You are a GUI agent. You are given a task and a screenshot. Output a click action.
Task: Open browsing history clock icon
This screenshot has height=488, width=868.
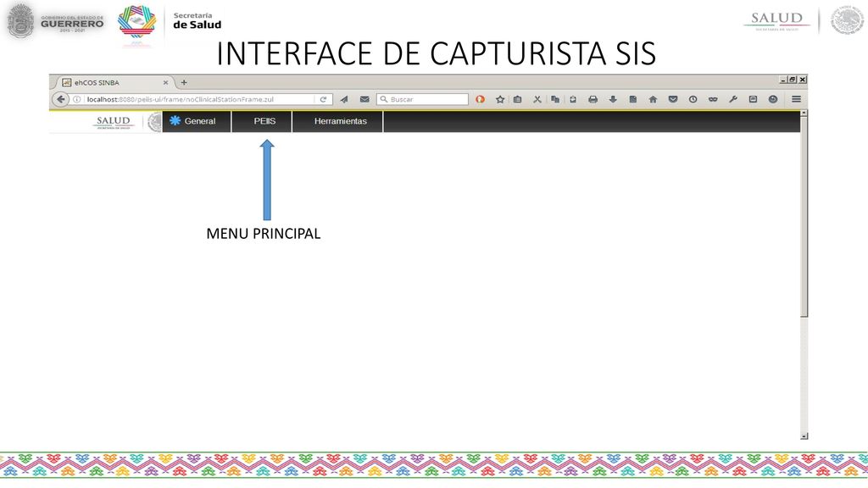(x=693, y=100)
